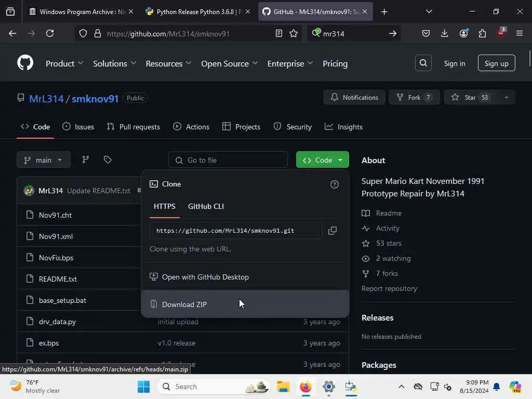Viewport: 532px width, 399px height.
Task: Show site security lock info
Action: (x=98, y=33)
